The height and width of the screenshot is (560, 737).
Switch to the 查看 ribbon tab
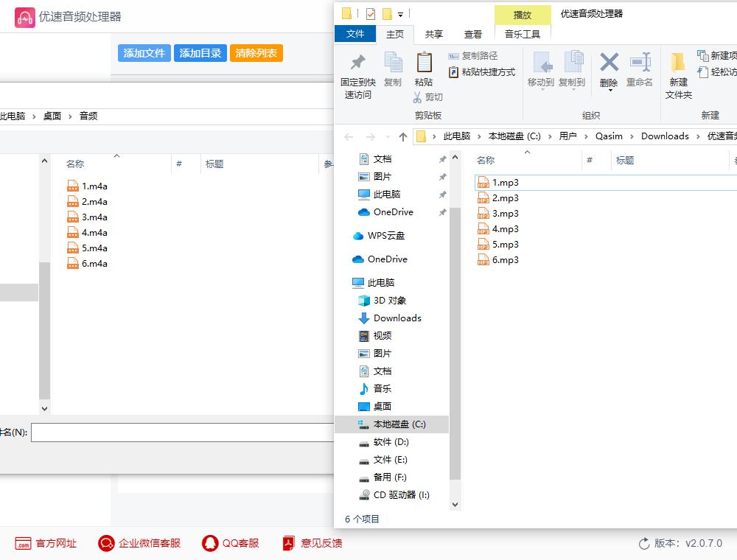pos(472,33)
